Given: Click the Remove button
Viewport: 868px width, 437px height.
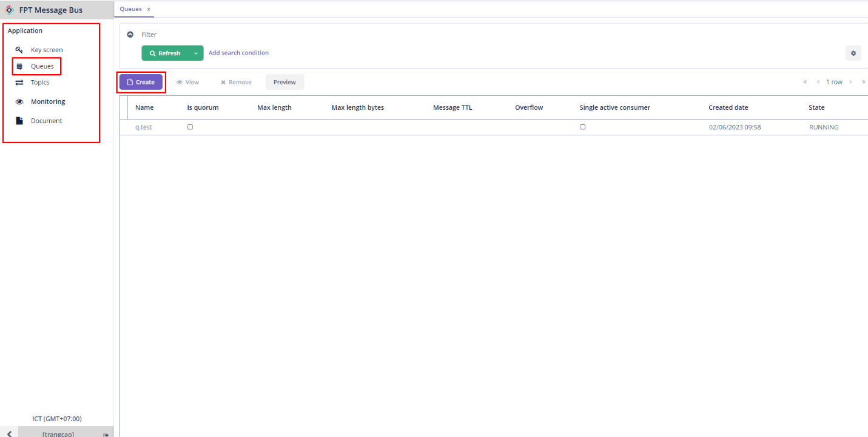Looking at the screenshot, I should point(236,82).
